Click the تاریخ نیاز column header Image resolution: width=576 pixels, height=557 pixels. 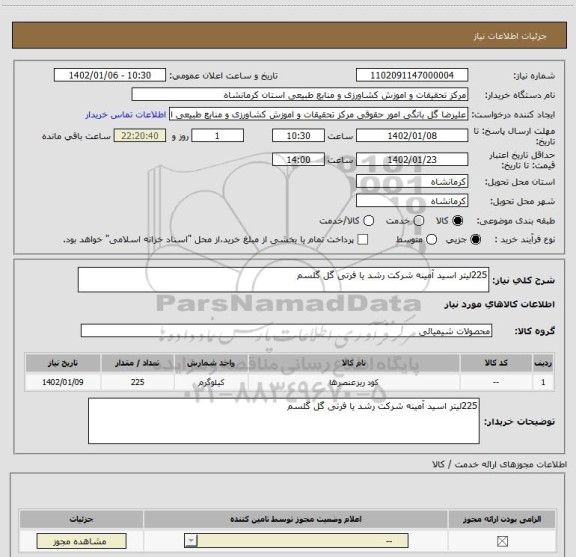tap(63, 363)
